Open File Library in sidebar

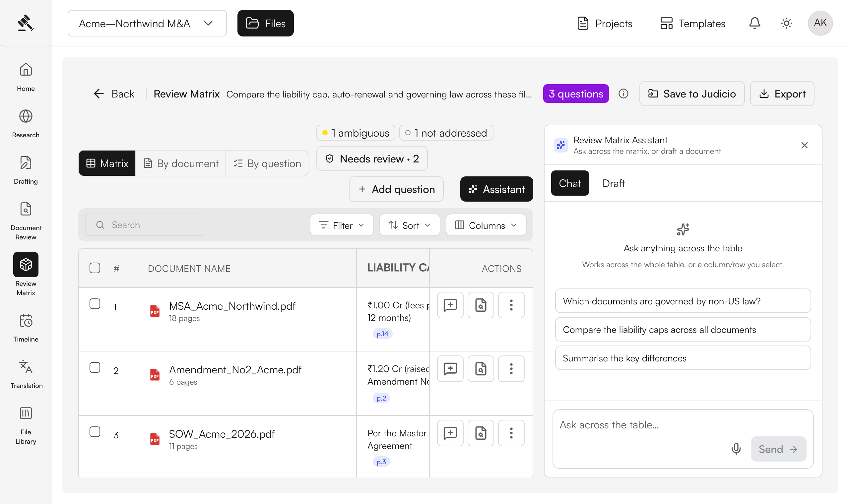click(x=26, y=425)
